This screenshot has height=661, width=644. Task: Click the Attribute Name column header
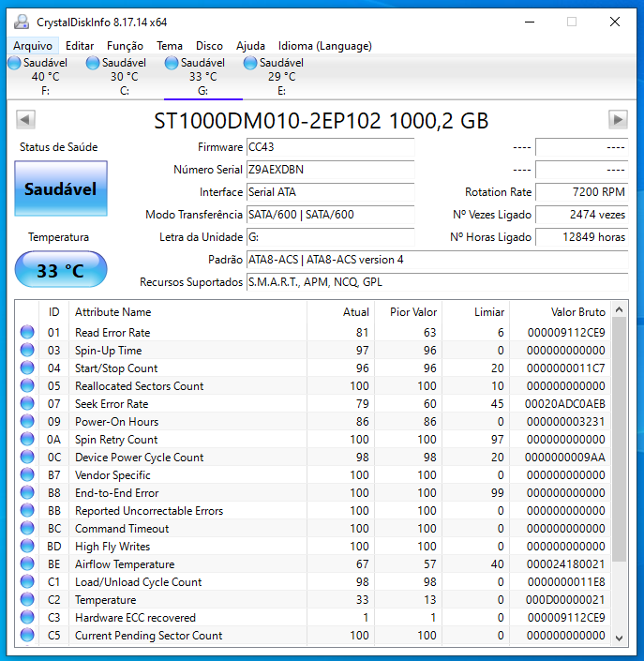click(x=188, y=312)
